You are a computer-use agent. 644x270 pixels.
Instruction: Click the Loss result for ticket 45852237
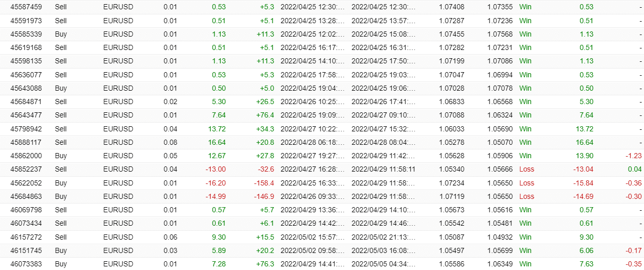pyautogui.click(x=526, y=169)
